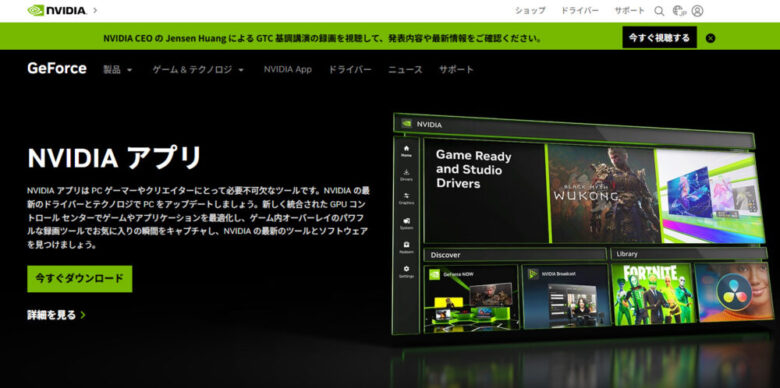Click the 今すぐダウンロード button
This screenshot has height=388, width=780.
80,279
